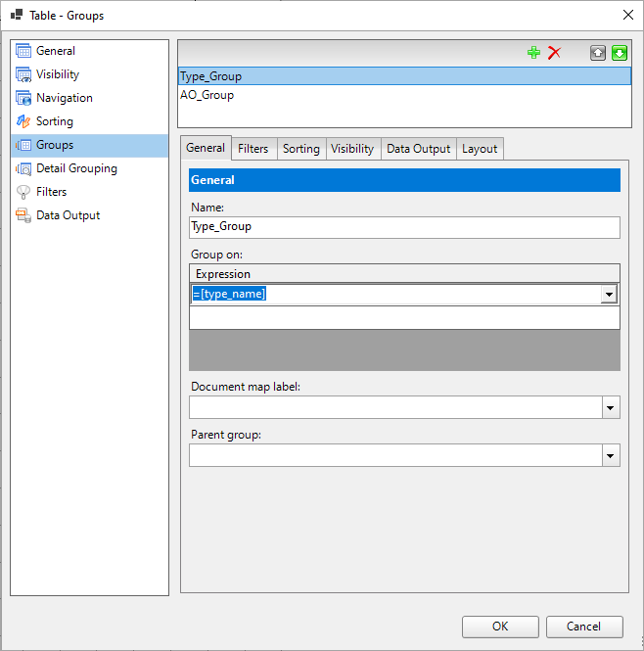Image resolution: width=644 pixels, height=651 pixels.
Task: Open the Detail Grouping sidebar page
Action: click(x=76, y=168)
